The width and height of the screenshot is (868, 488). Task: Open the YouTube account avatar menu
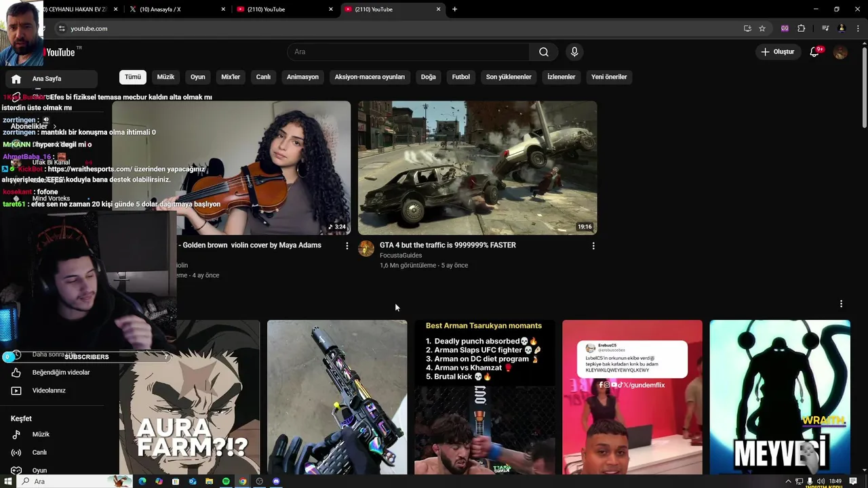point(840,52)
